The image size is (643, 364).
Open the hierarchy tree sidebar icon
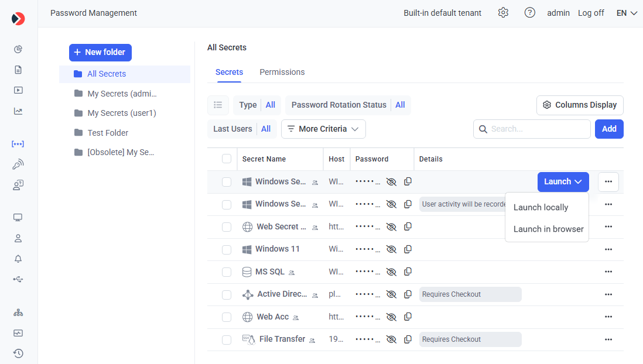point(18,313)
